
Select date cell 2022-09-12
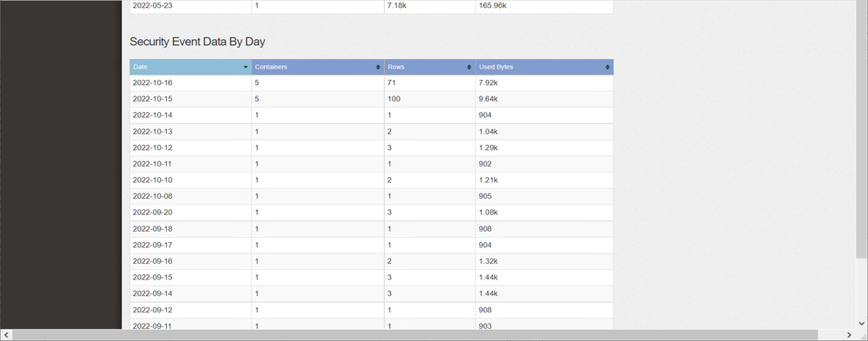(x=153, y=310)
